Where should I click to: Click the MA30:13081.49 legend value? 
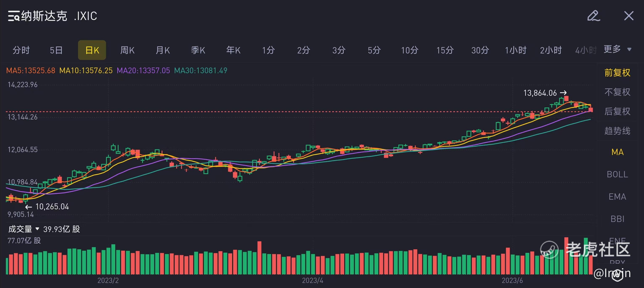click(201, 70)
